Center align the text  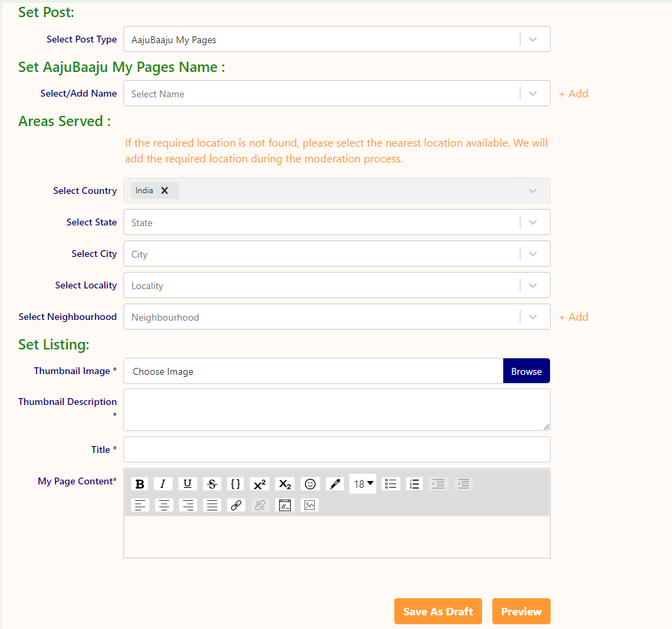pyautogui.click(x=164, y=505)
